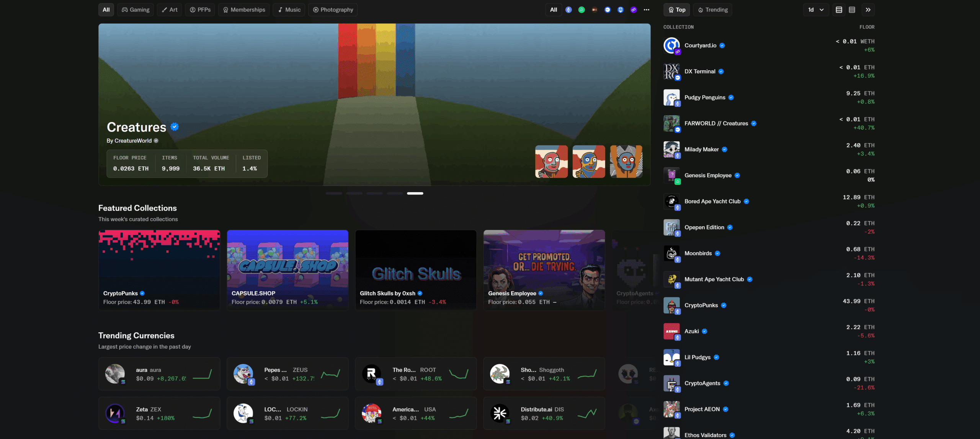The width and height of the screenshot is (980, 439).
Task: Open the Glitch Skulls by Oxsh card
Action: (416, 270)
